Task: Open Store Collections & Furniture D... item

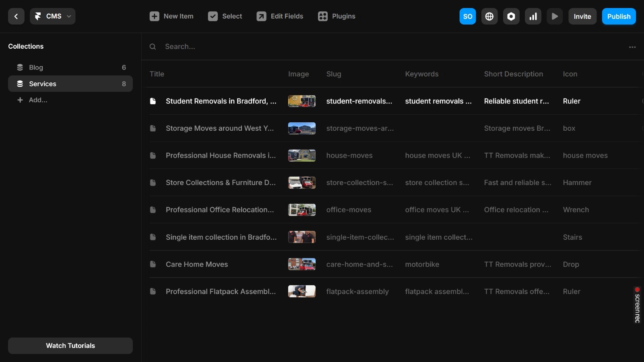Action: (x=221, y=183)
